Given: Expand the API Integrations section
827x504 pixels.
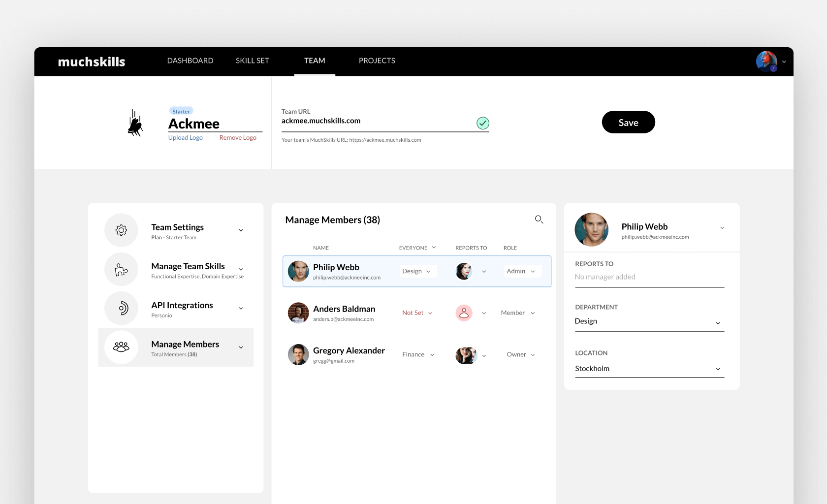Looking at the screenshot, I should point(241,309).
